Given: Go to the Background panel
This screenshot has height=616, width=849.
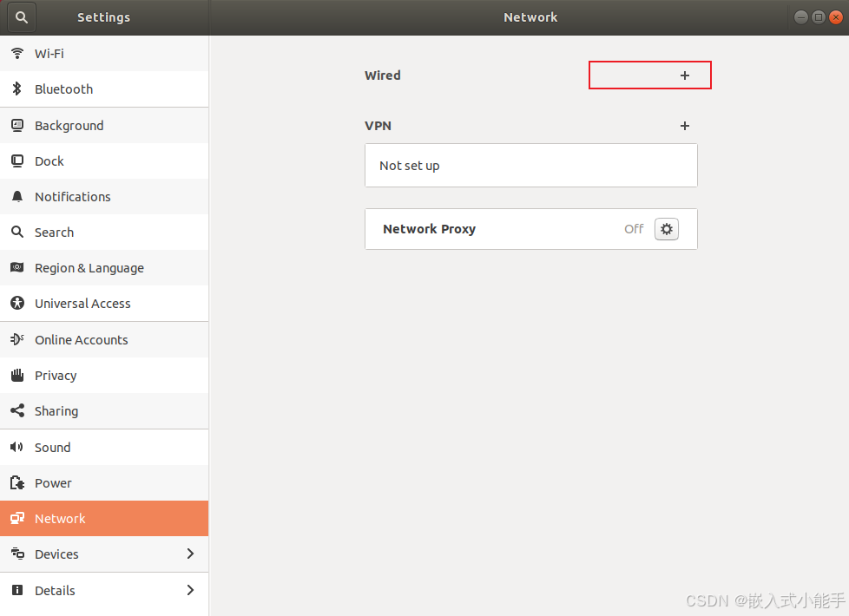Looking at the screenshot, I should click(x=104, y=126).
